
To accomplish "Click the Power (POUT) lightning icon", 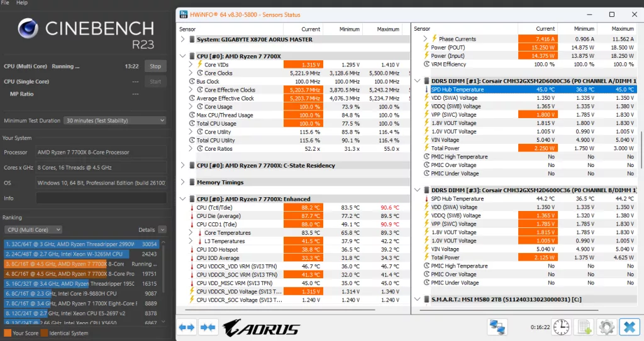I will coord(427,47).
